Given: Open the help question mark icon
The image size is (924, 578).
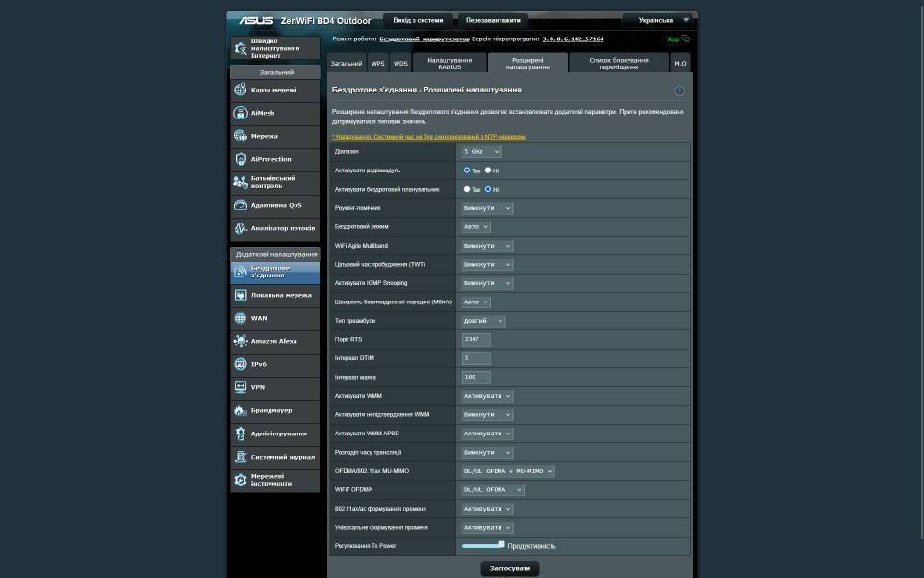Looking at the screenshot, I should point(679,91).
